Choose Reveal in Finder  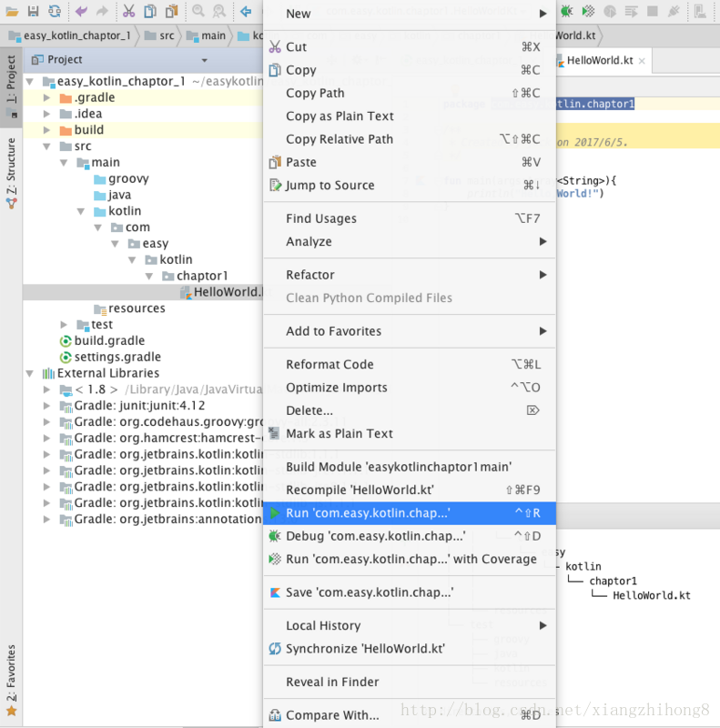410,682
